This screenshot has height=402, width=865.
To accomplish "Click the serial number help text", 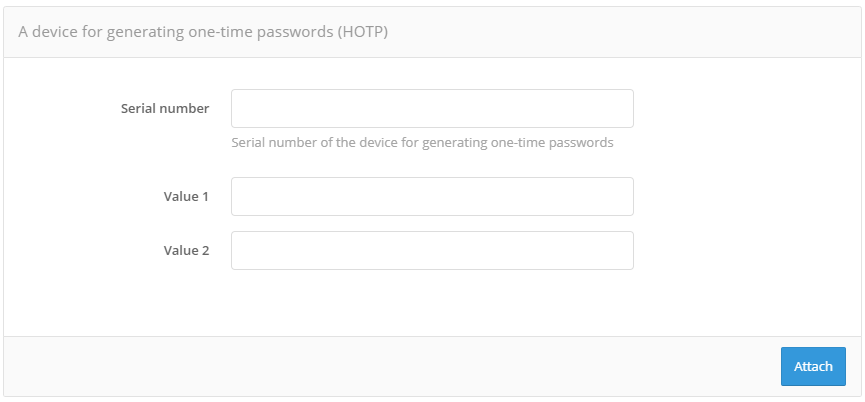I will (x=422, y=143).
